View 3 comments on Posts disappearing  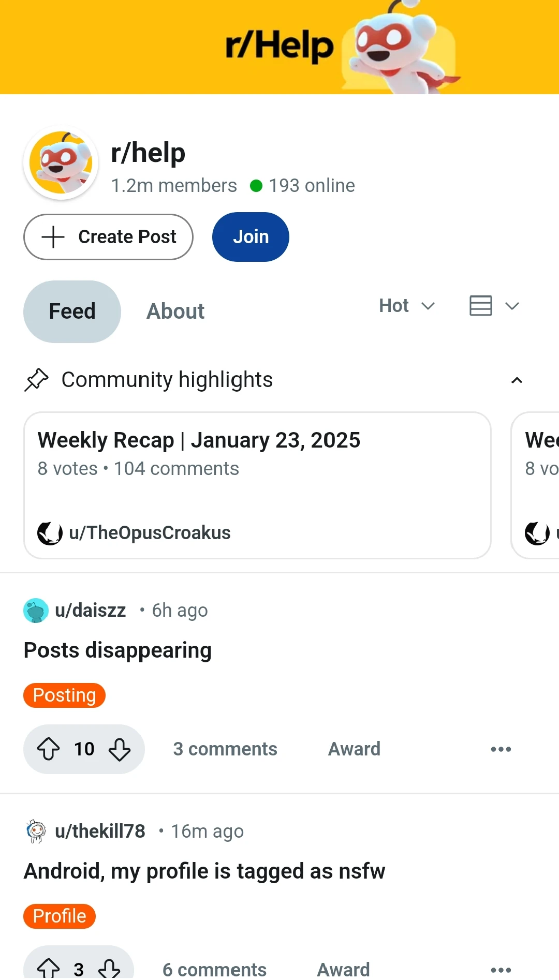coord(225,749)
